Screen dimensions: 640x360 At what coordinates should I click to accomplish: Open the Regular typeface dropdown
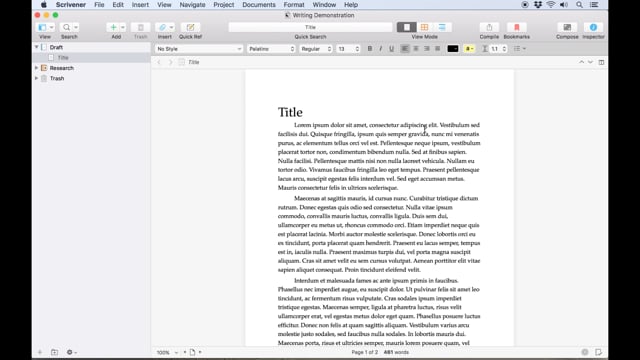[316, 49]
